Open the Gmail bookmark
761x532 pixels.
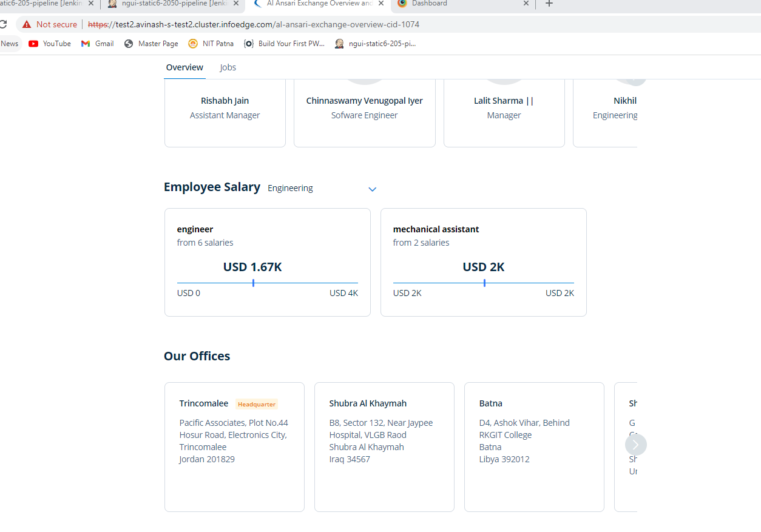coord(98,44)
